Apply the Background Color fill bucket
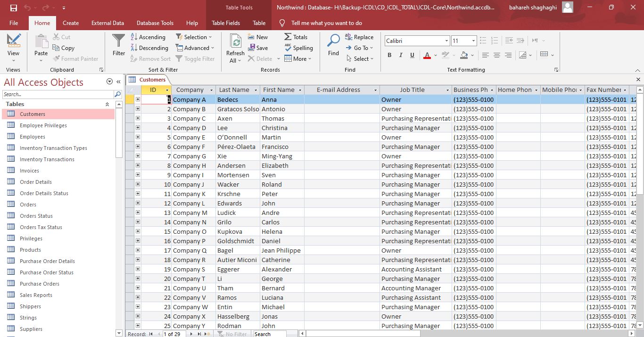Screen dimensions: 644x337 coord(464,55)
